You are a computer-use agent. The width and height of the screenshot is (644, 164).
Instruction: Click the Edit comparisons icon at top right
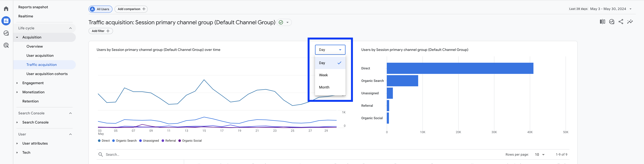[603, 22]
